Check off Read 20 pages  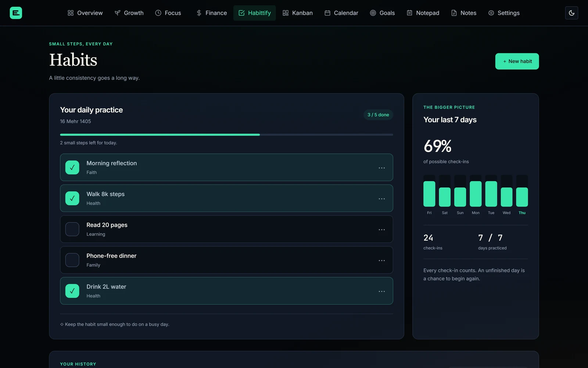point(72,229)
